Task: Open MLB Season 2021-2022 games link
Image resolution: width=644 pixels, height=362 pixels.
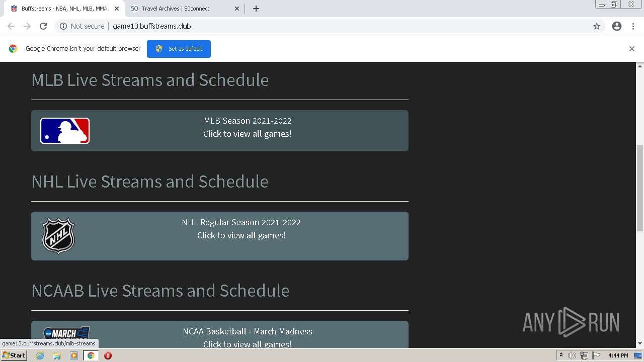Action: click(x=220, y=131)
